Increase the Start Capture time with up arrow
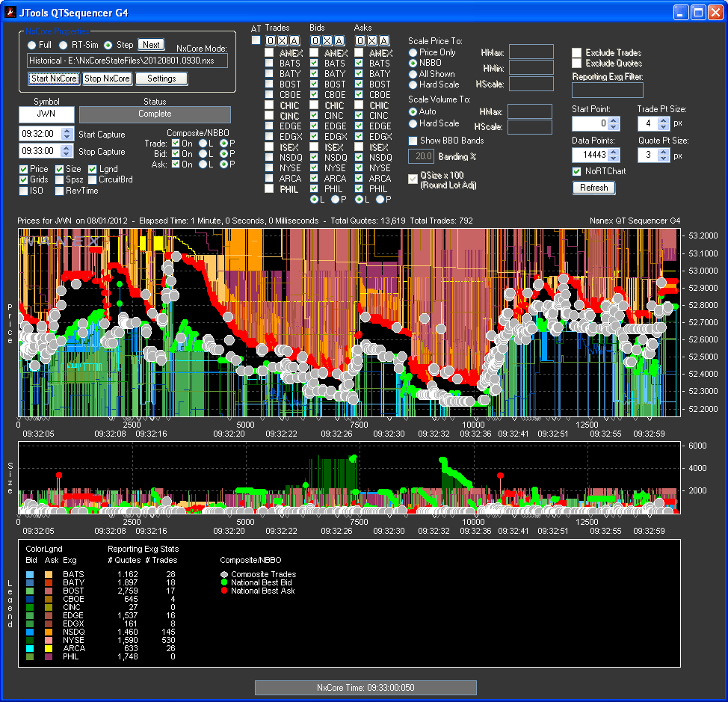728x702 pixels. [67, 131]
